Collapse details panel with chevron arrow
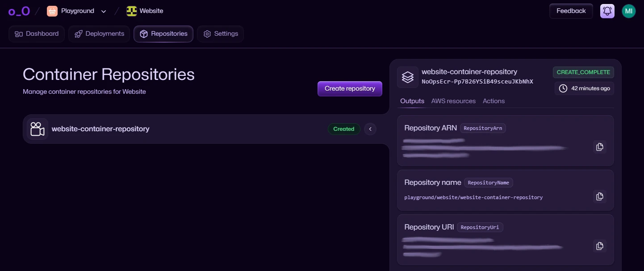Viewport: 644px width, 271px height. pos(370,129)
